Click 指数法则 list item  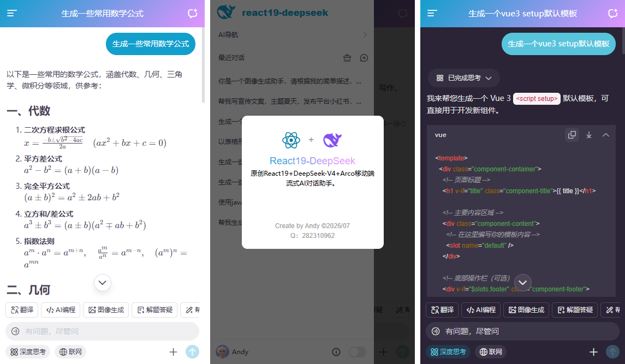[39, 241]
